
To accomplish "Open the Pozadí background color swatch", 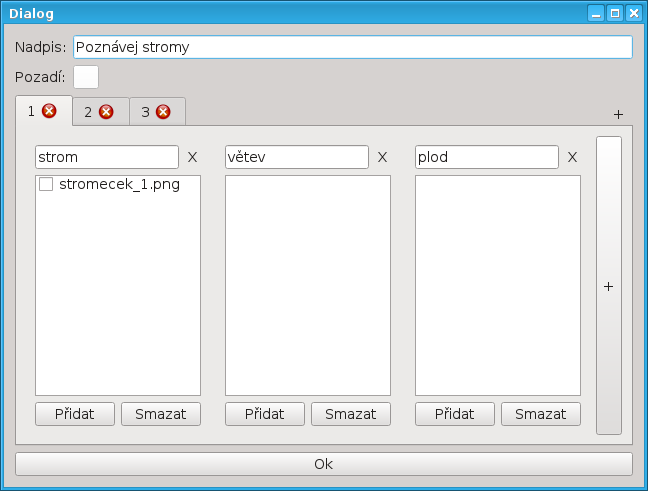I will click(x=86, y=77).
